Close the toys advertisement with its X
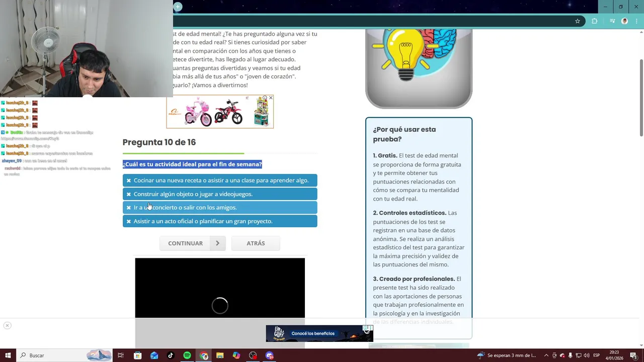Screen dimensions: 644x362 pos(271,98)
